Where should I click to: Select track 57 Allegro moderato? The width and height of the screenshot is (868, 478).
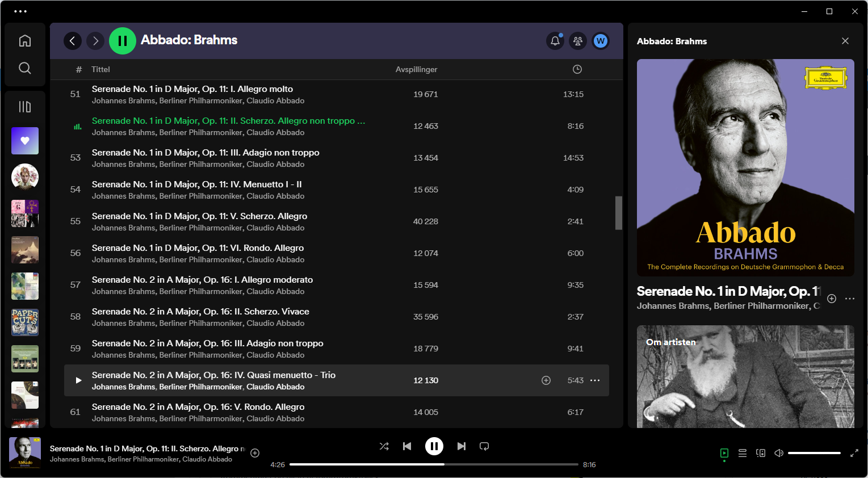click(337, 285)
